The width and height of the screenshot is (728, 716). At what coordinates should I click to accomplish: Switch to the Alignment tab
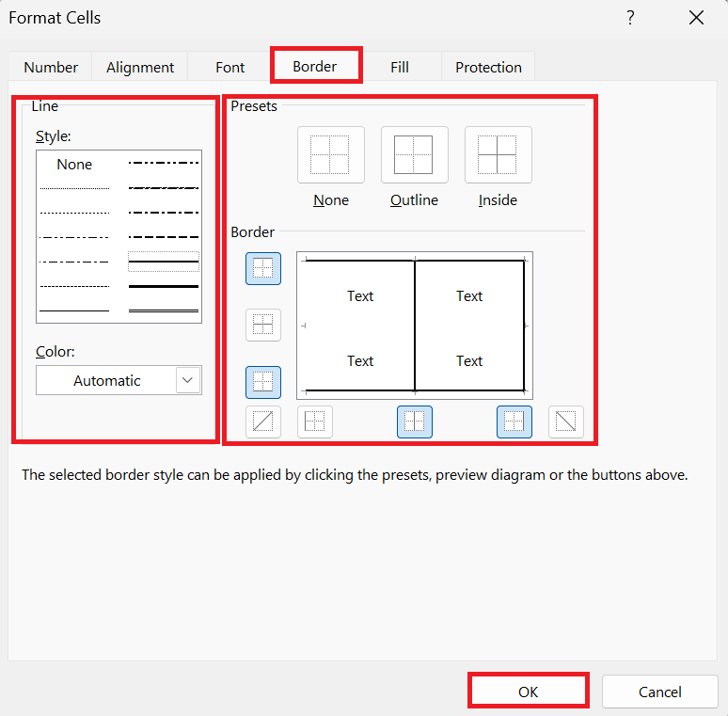pyautogui.click(x=140, y=68)
